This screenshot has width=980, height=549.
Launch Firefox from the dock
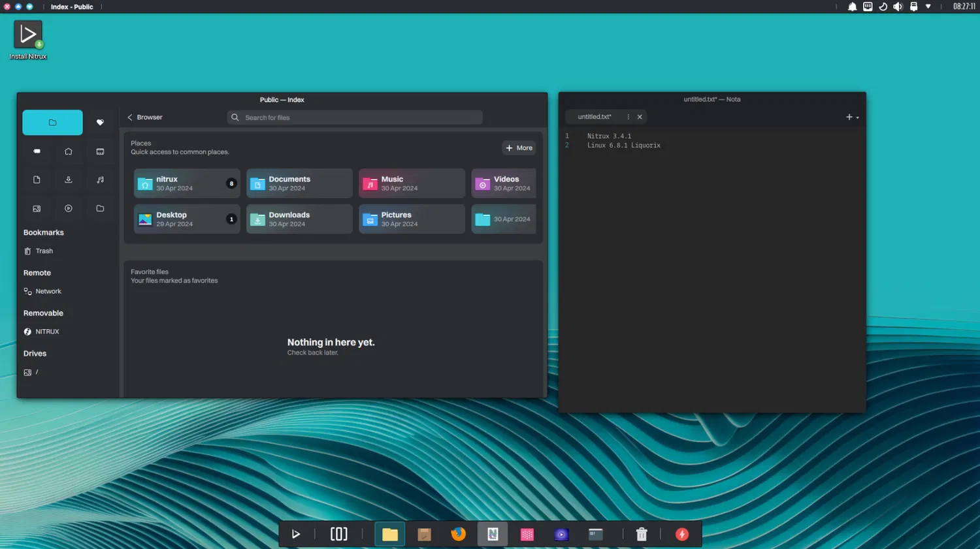[459, 534]
